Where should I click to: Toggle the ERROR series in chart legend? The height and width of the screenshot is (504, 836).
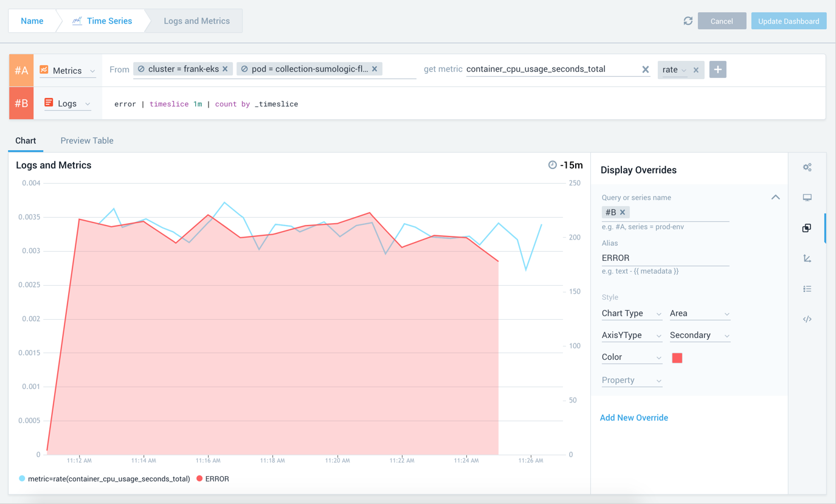pos(212,478)
